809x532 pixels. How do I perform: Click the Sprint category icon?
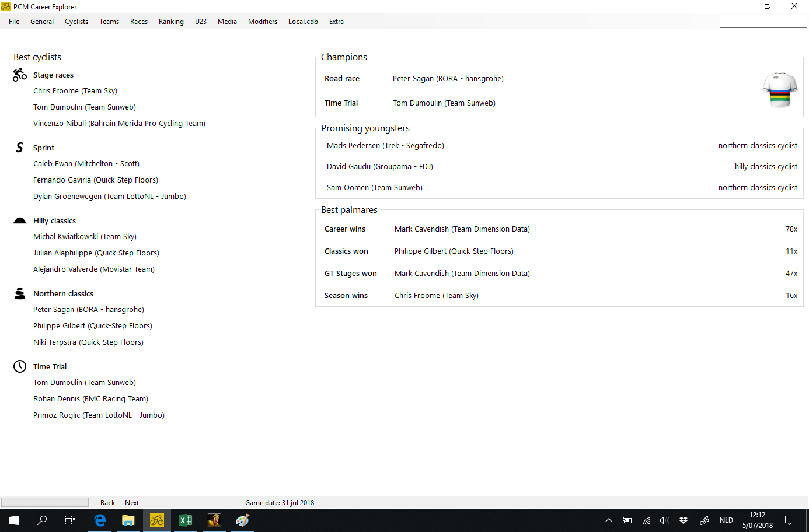click(20, 148)
